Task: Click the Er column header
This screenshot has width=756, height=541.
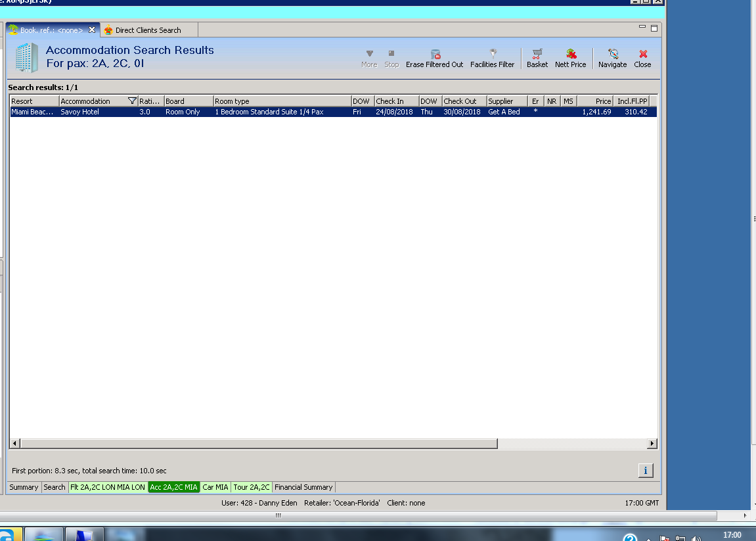Action: [x=535, y=101]
